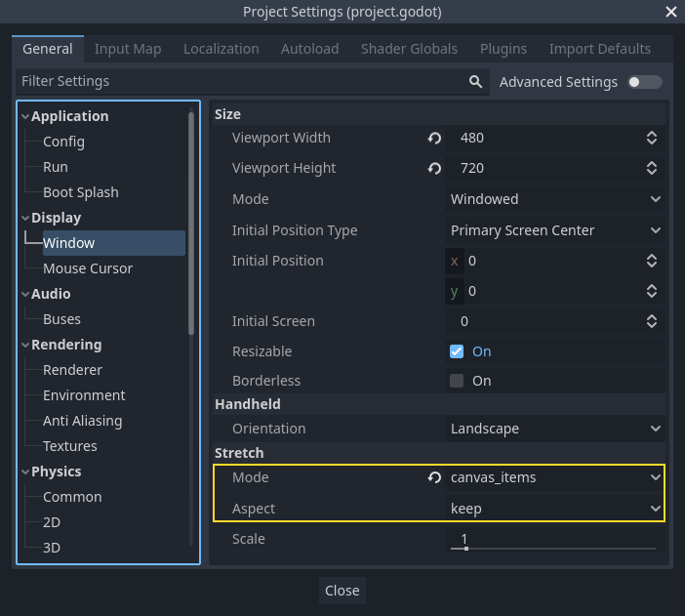The width and height of the screenshot is (685, 616).
Task: Click the Initial Position y stepper arrows
Action: tap(652, 291)
